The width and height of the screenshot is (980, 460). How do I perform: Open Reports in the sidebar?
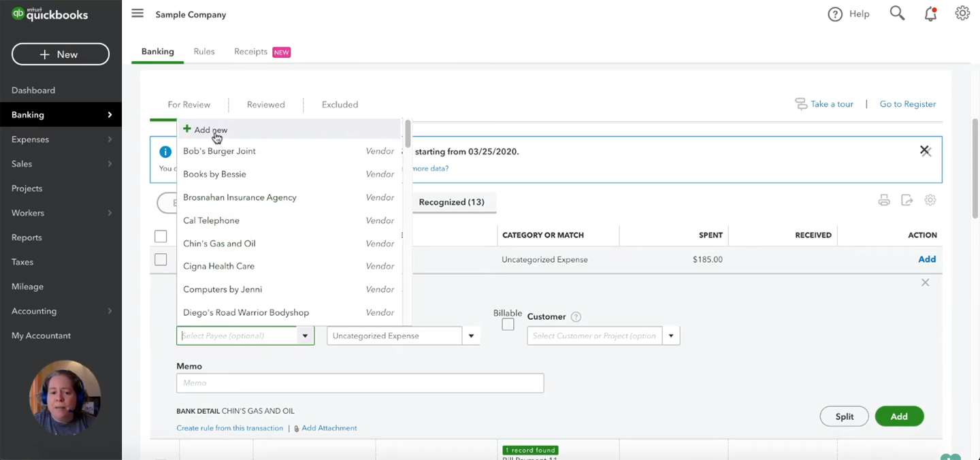[x=27, y=237]
